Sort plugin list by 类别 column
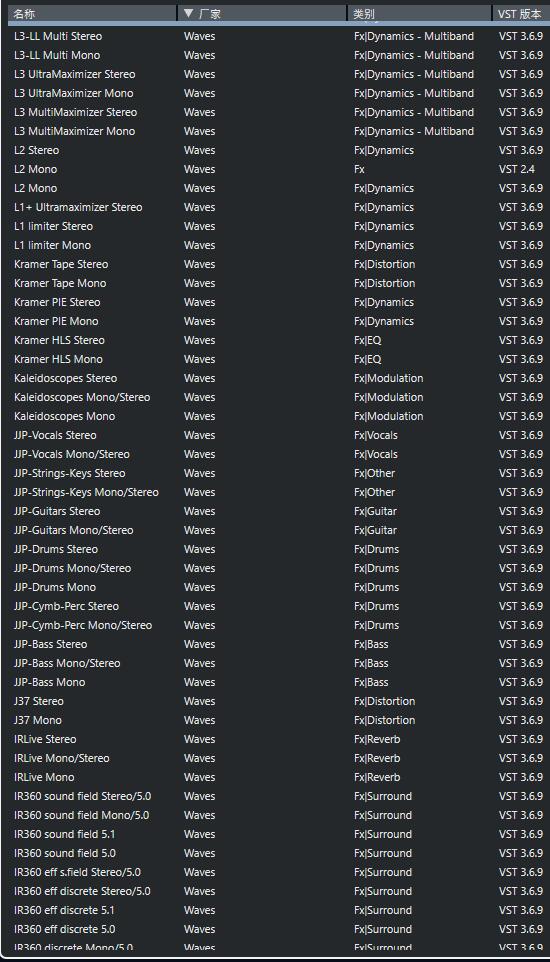 click(x=420, y=13)
